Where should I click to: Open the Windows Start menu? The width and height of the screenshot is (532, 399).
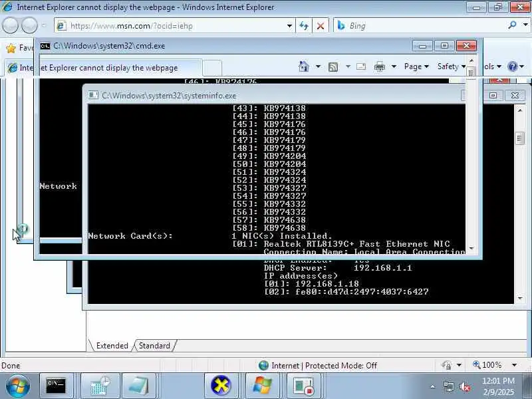[x=18, y=386]
